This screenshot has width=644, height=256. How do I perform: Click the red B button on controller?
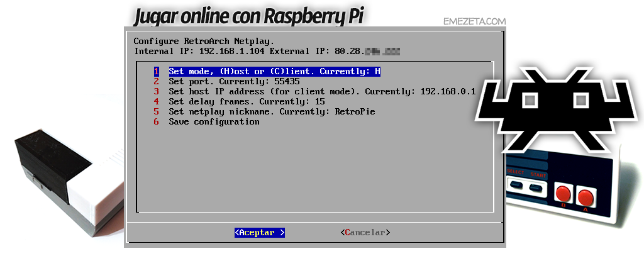pos(563,193)
